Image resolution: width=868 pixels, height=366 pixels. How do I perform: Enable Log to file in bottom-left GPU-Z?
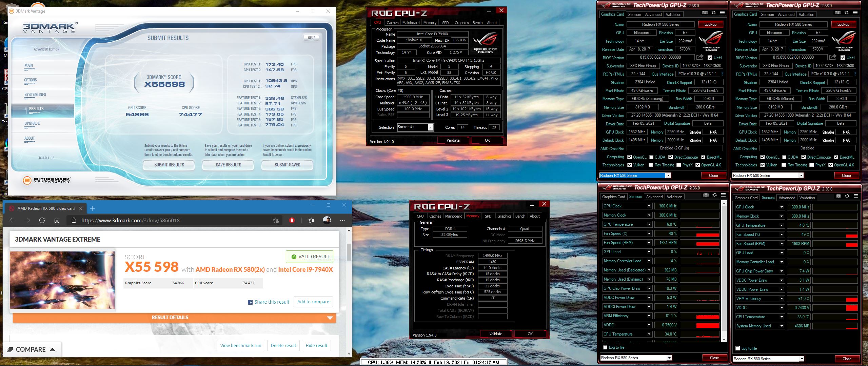[605, 347]
